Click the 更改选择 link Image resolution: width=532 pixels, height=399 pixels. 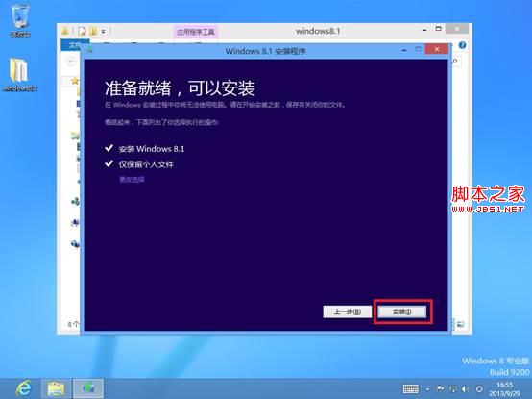tap(132, 179)
